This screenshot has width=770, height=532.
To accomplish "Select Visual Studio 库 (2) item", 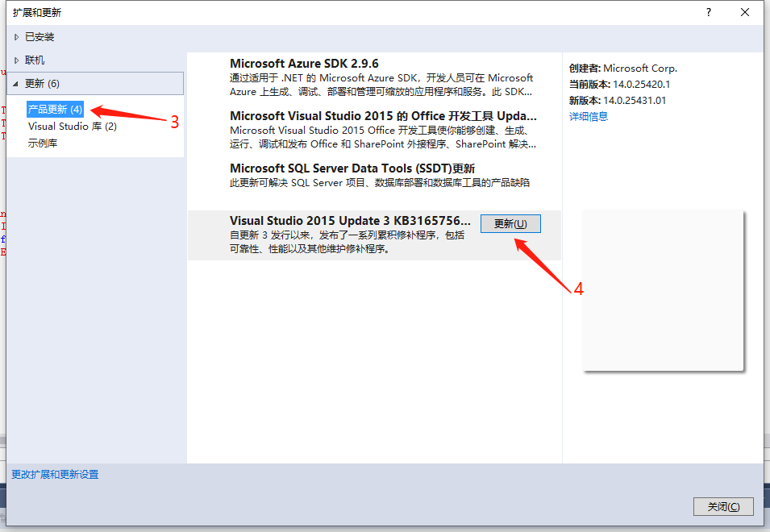I will click(73, 126).
